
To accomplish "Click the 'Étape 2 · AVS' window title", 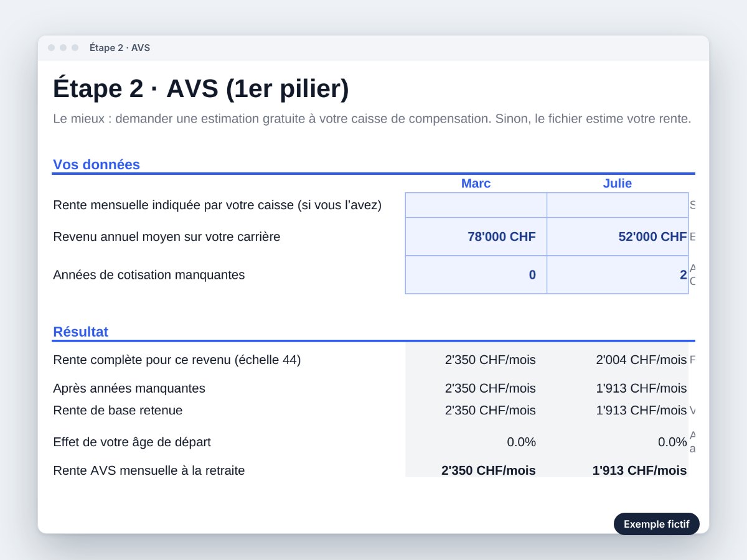I will (120, 48).
